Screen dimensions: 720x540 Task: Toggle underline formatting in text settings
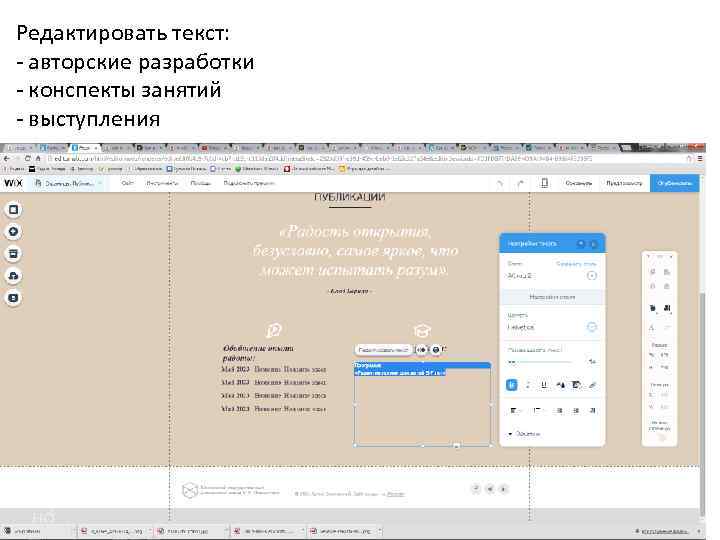(x=544, y=385)
